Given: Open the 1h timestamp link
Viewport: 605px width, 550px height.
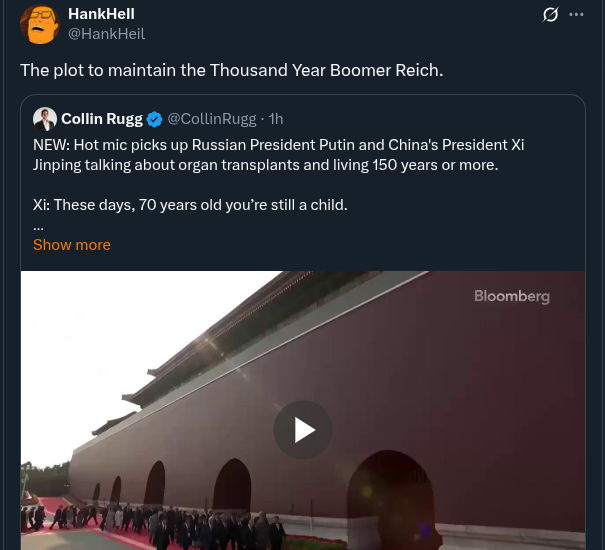Looking at the screenshot, I should coord(276,119).
